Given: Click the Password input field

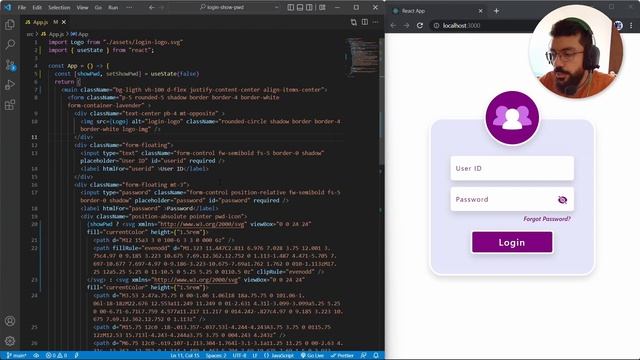Looking at the screenshot, I should [512, 199].
